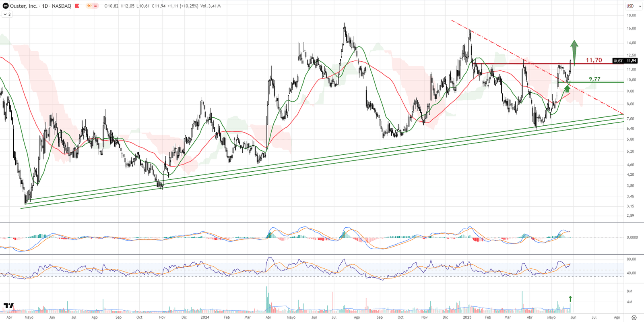Select the OUST symbol label on price axis
Image resolution: width=644 pixels, height=322 pixels.
[618, 61]
